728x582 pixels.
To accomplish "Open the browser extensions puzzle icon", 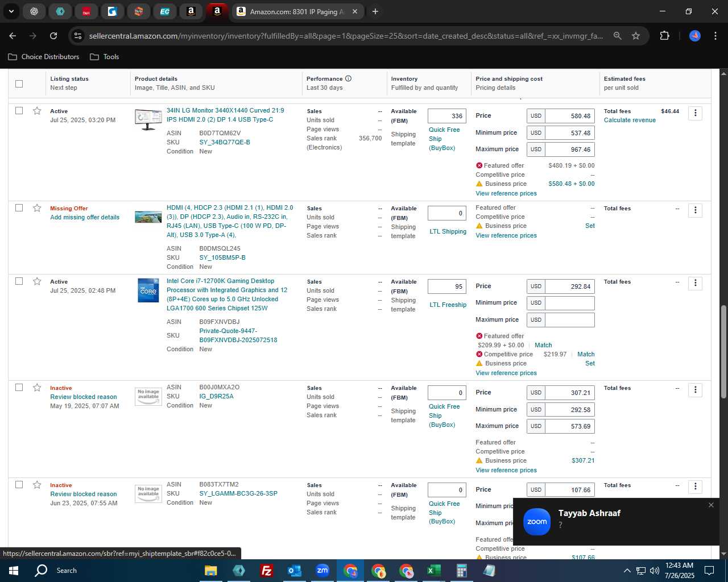I will (664, 36).
